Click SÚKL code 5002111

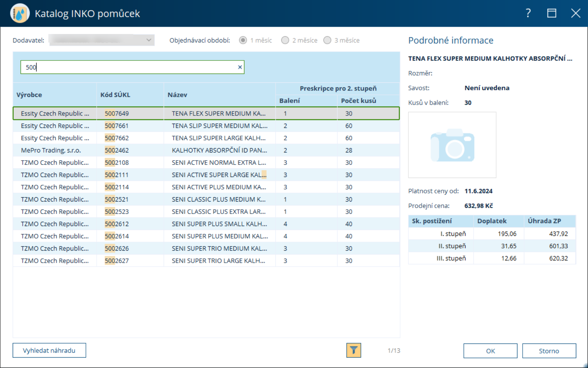click(117, 175)
